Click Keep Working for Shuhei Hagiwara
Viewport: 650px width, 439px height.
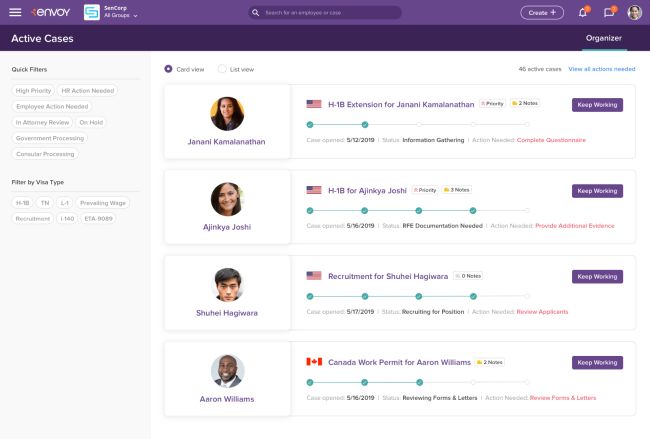point(597,277)
